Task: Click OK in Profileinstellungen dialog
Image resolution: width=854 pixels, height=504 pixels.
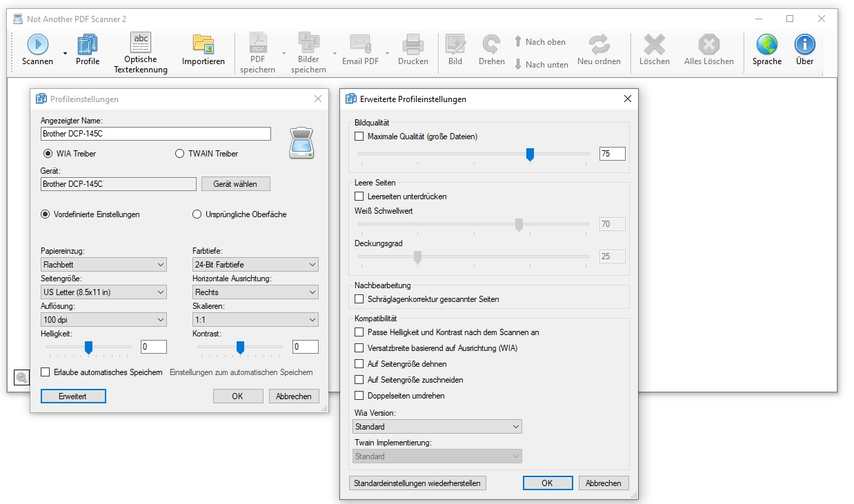Action: click(x=238, y=396)
